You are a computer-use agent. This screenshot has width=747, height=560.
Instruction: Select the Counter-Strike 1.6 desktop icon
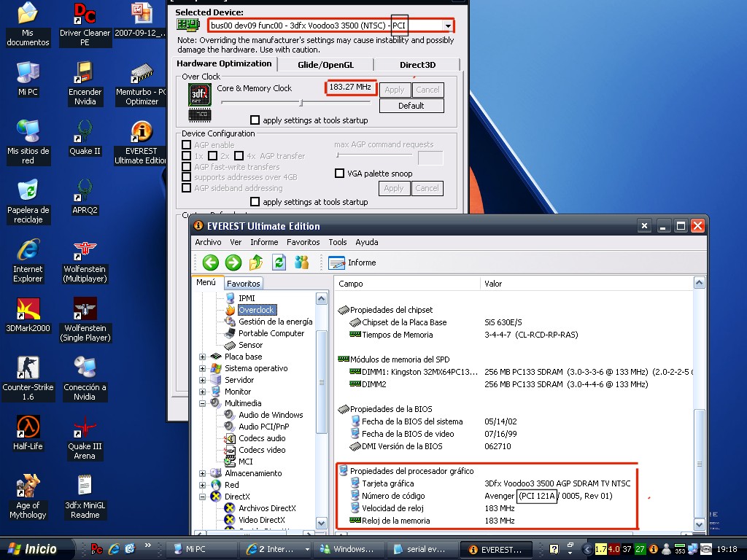click(x=28, y=378)
